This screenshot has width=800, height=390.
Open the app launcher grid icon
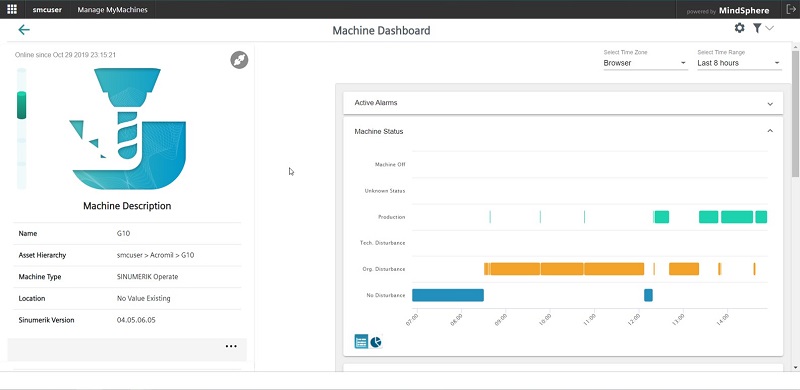12,9
